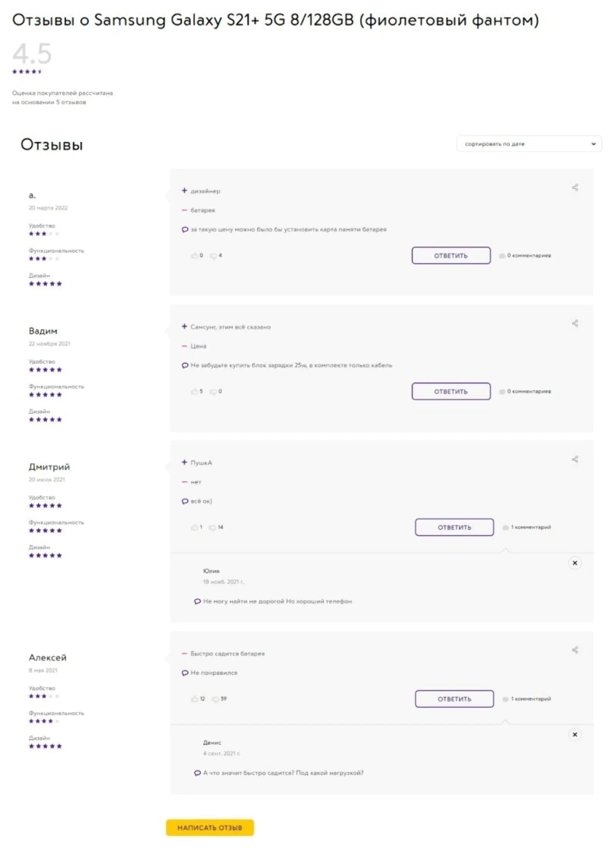Share the review by a.
This screenshot has height=848, width=616.
pyautogui.click(x=575, y=188)
